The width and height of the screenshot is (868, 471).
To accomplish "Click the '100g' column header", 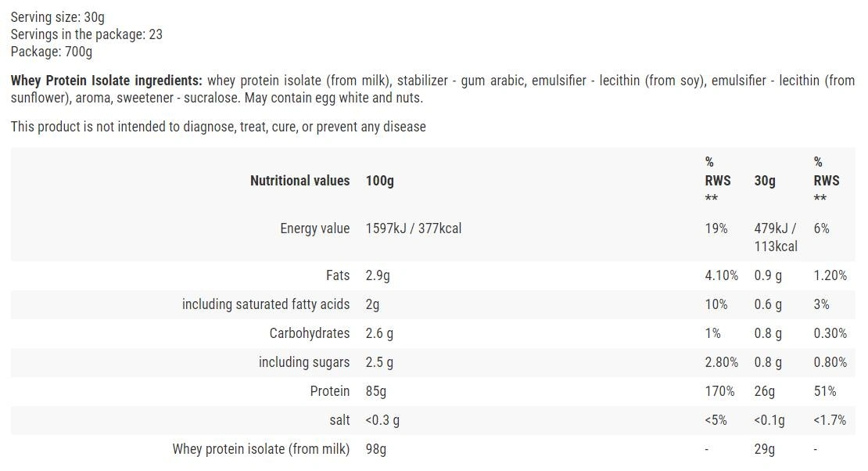I will 380,181.
